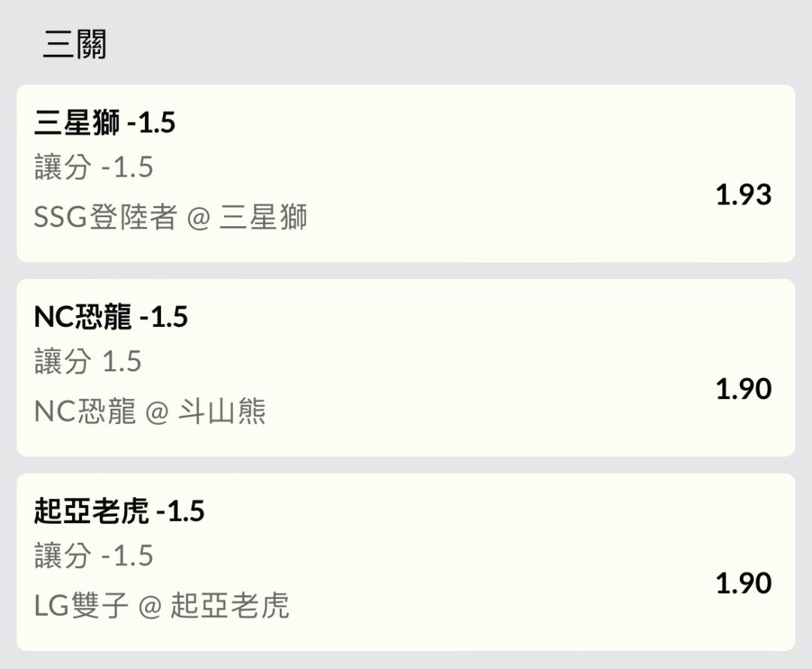Viewport: 812px width, 669px height.
Task: Open the LG雙子 @ 起亞老虎 matchup
Action: coord(162,605)
